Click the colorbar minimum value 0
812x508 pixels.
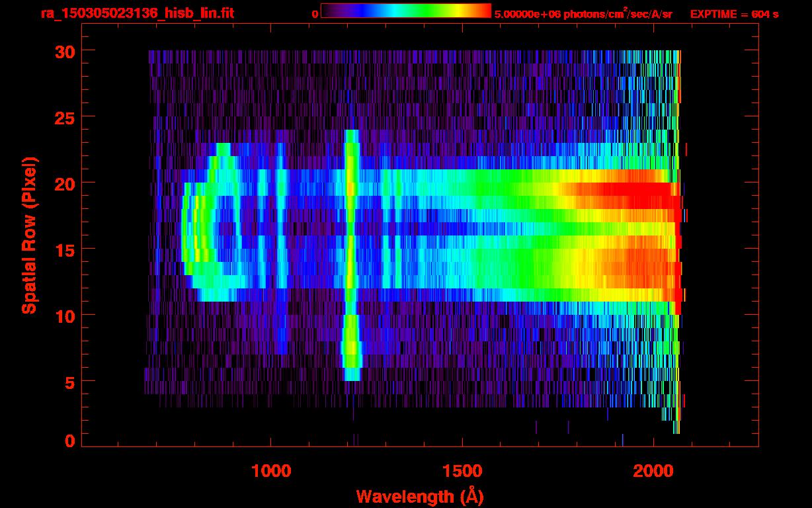pos(315,15)
